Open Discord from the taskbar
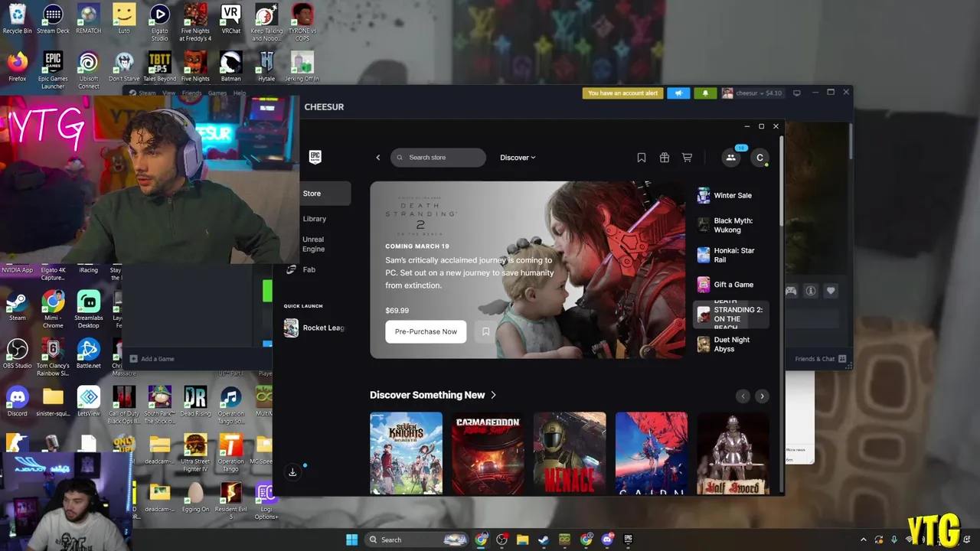980x551 pixels. coord(607,540)
